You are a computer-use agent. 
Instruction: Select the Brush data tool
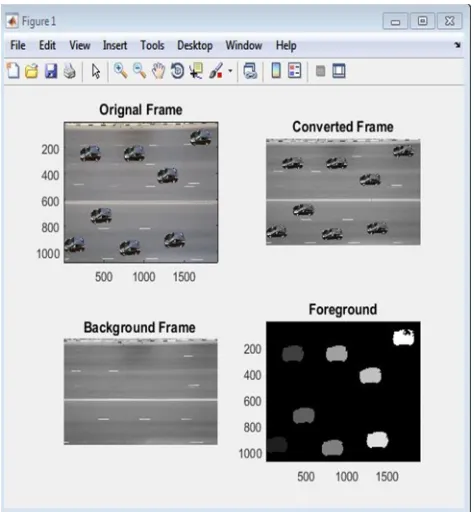tap(216, 71)
